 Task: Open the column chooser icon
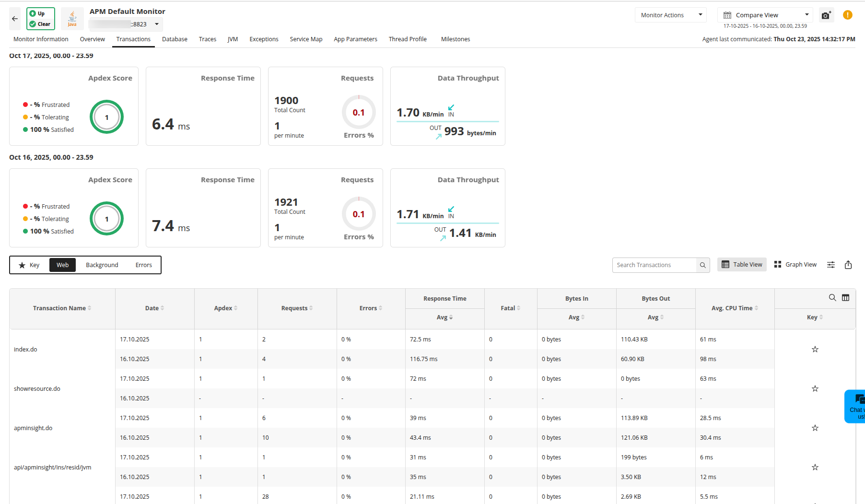(x=846, y=298)
